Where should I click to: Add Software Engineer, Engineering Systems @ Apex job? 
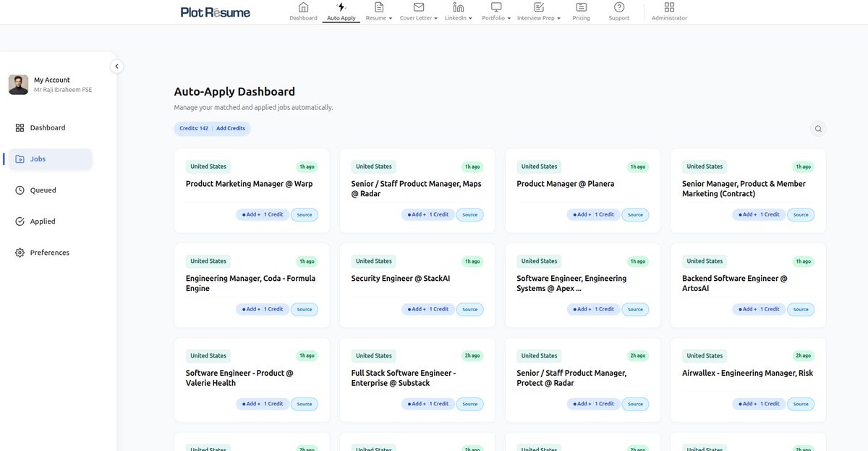[x=594, y=309]
